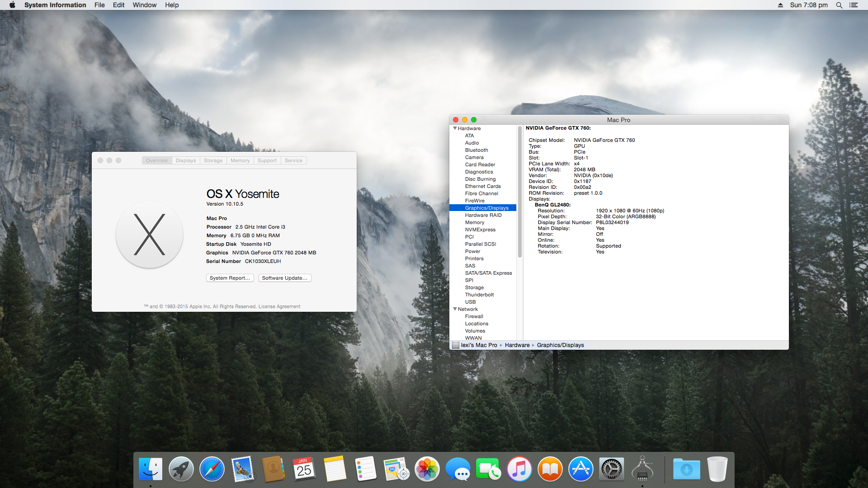Open the Trash in the dock
The width and height of the screenshot is (868, 488).
click(717, 469)
